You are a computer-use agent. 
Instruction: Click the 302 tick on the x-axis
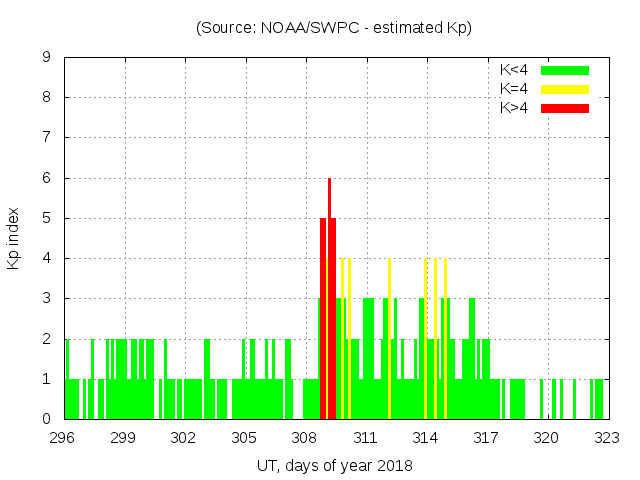coord(183,438)
